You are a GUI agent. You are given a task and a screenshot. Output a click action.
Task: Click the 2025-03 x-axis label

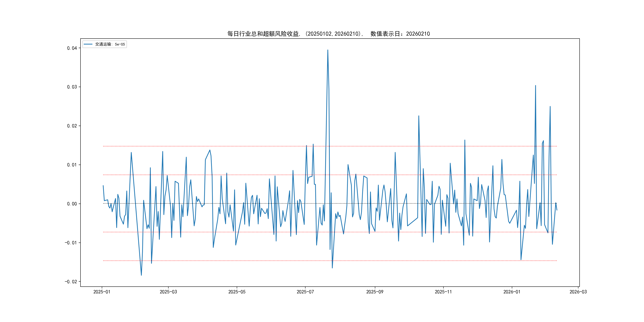click(x=168, y=292)
